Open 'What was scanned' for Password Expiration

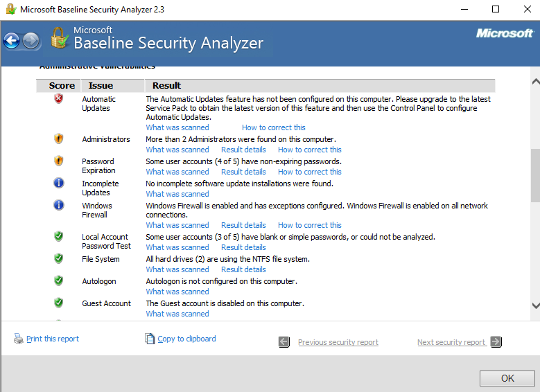(x=177, y=172)
